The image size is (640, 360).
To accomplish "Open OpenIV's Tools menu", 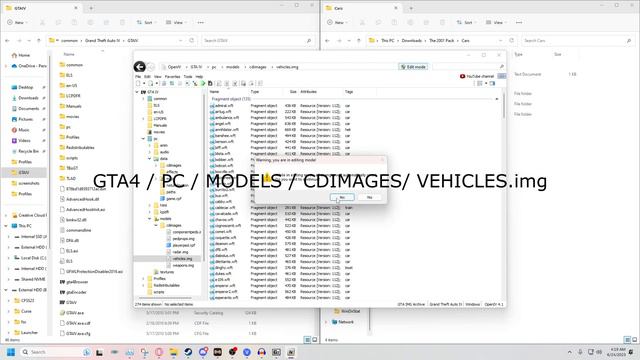I will pos(188,77).
